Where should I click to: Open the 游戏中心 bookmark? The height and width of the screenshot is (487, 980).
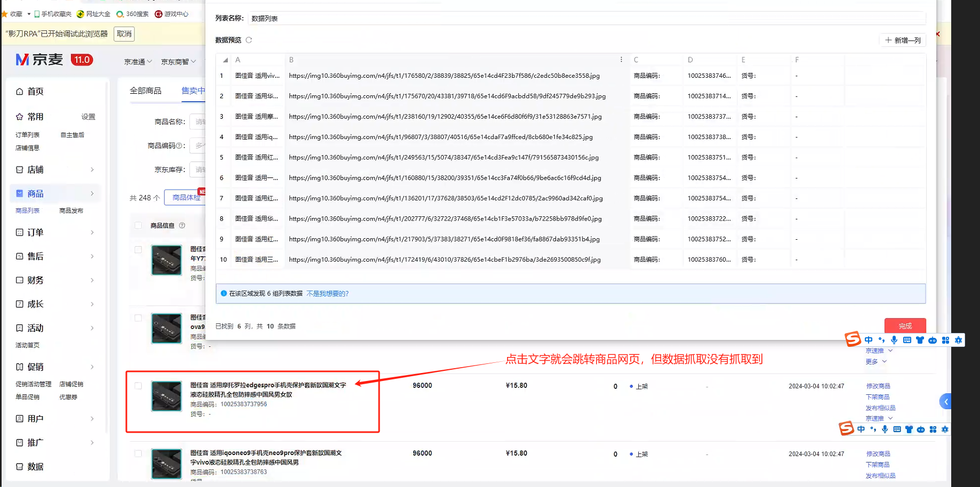pyautogui.click(x=172, y=14)
